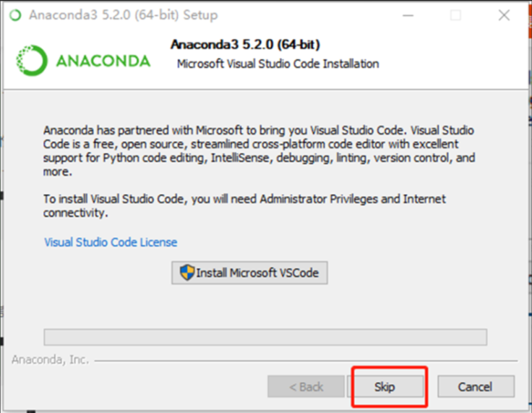Cancel the Anaconda setup
Screen dimensions: 532x413
click(x=476, y=387)
